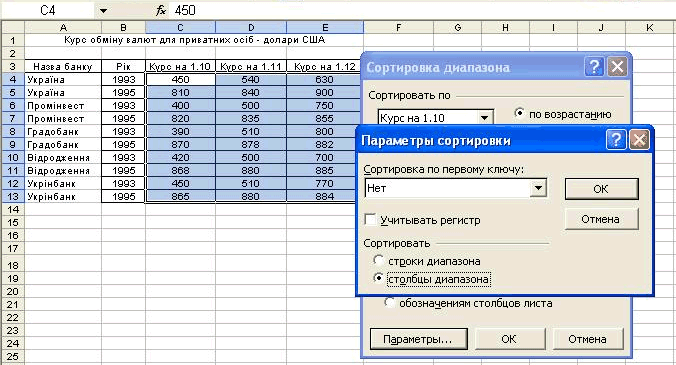Click the formula bar value 450
676x365 pixels.
coord(185,10)
